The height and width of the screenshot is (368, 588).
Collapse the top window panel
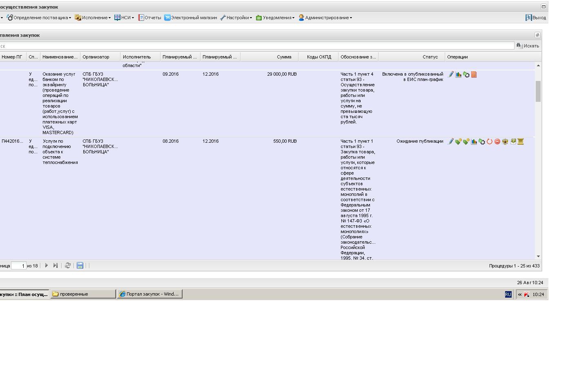(543, 7)
